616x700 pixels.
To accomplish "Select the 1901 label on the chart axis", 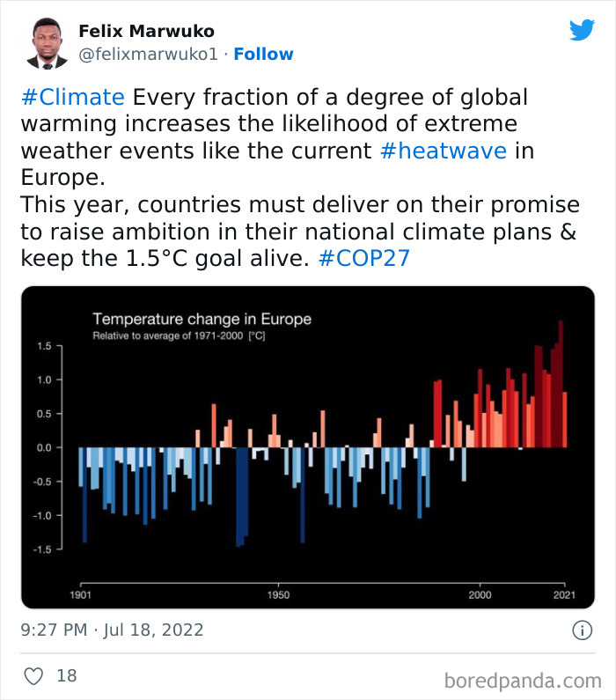I will coord(80,595).
